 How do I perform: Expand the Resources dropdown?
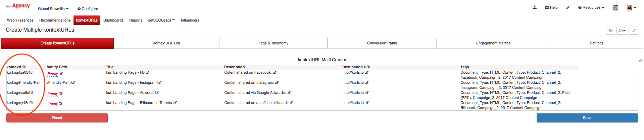coord(591,7)
